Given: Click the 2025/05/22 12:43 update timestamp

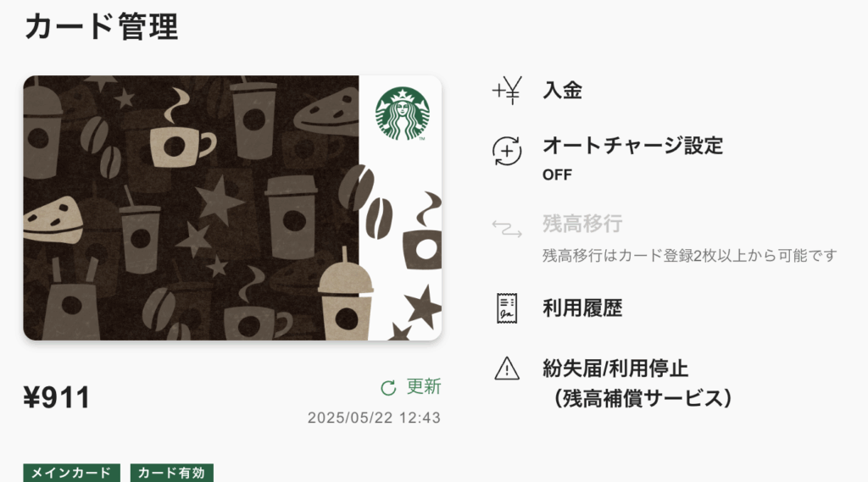Looking at the screenshot, I should (374, 418).
